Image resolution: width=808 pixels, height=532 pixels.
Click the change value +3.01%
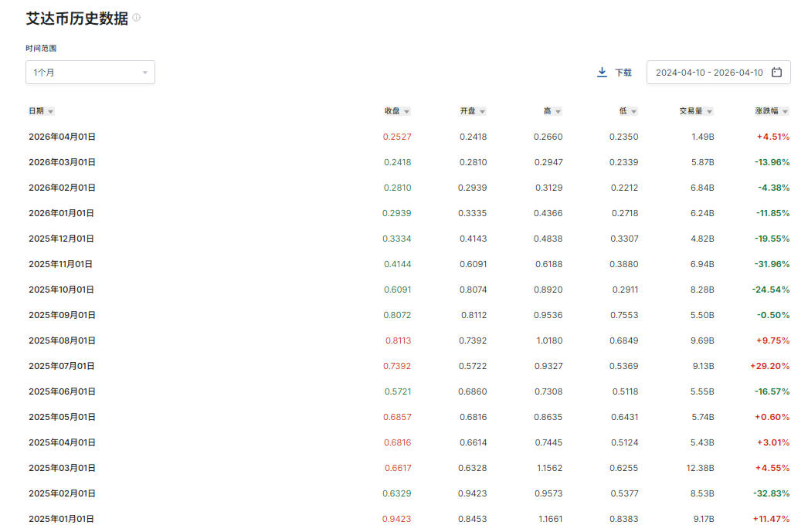(x=773, y=442)
